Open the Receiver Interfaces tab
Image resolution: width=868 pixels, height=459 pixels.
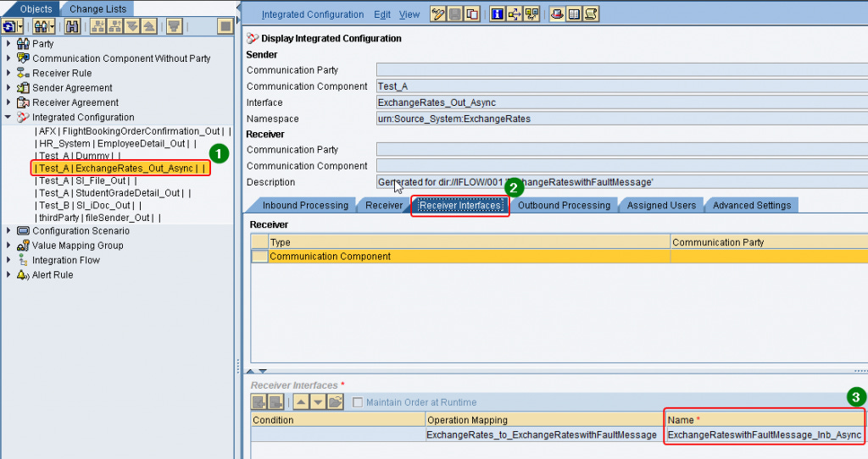[x=460, y=205]
